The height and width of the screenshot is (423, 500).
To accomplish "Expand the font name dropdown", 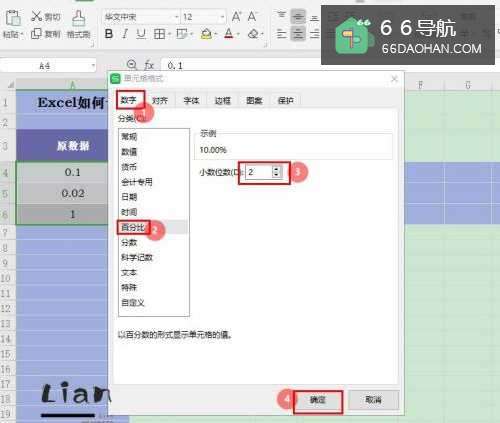I will click(x=177, y=17).
